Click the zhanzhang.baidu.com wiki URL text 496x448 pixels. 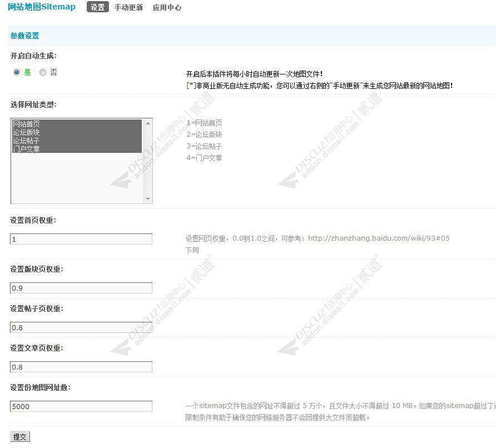click(379, 238)
